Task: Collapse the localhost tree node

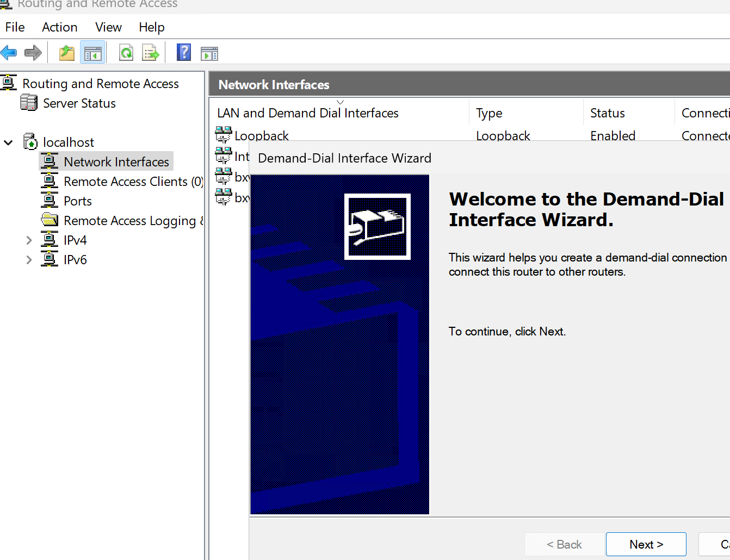Action: pyautogui.click(x=9, y=142)
